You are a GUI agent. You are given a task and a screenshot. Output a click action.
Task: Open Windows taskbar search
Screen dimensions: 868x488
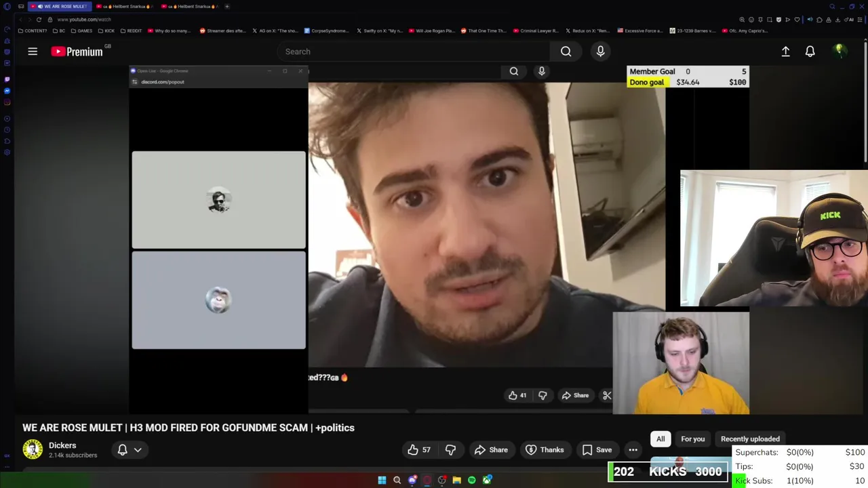[x=397, y=480]
